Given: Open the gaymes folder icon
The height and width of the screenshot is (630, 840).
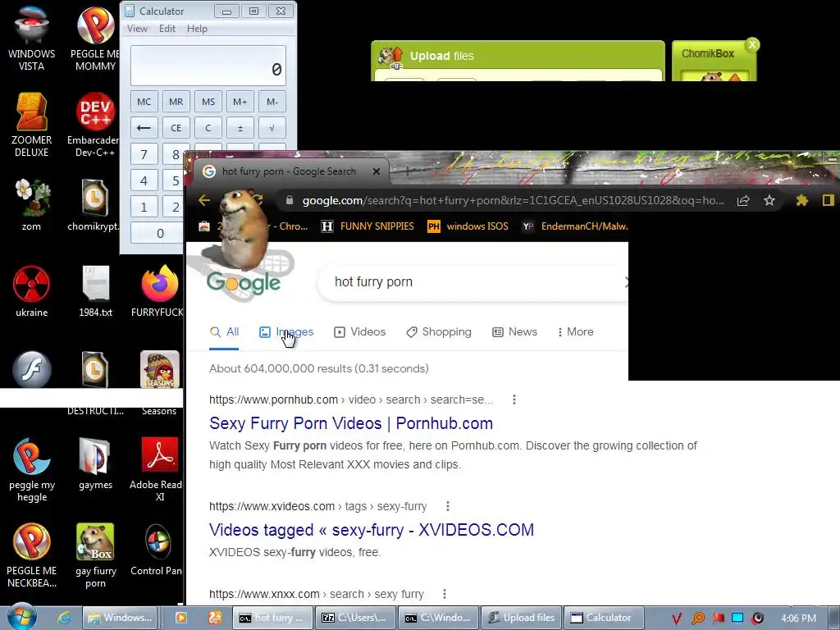Looking at the screenshot, I should click(95, 464).
